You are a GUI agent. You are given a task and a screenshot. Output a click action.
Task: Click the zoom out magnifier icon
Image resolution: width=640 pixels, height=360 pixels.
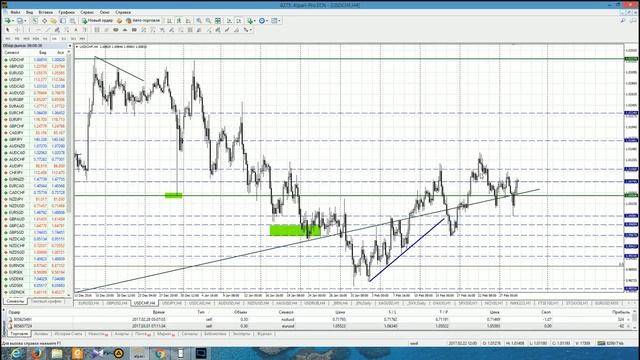[x=208, y=20]
